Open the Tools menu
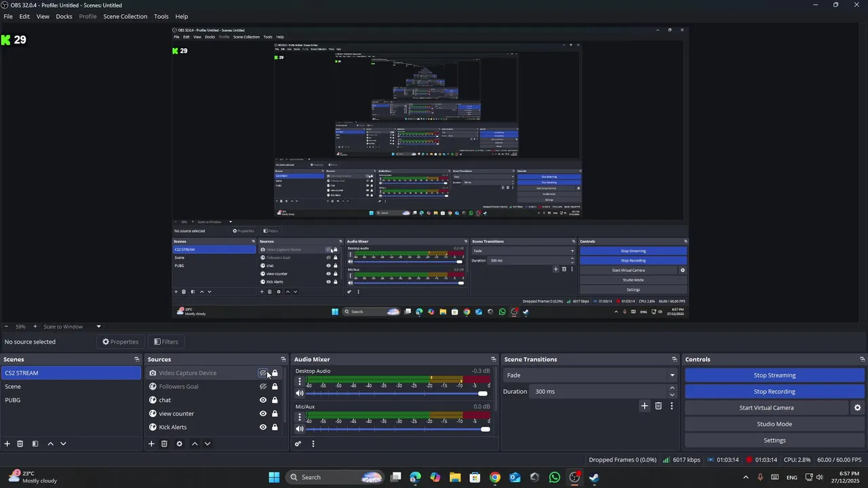 click(161, 16)
